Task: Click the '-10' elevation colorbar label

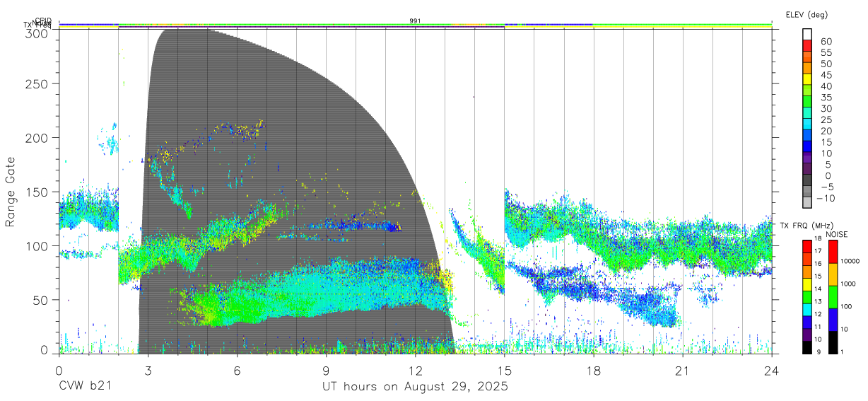Action: click(825, 199)
